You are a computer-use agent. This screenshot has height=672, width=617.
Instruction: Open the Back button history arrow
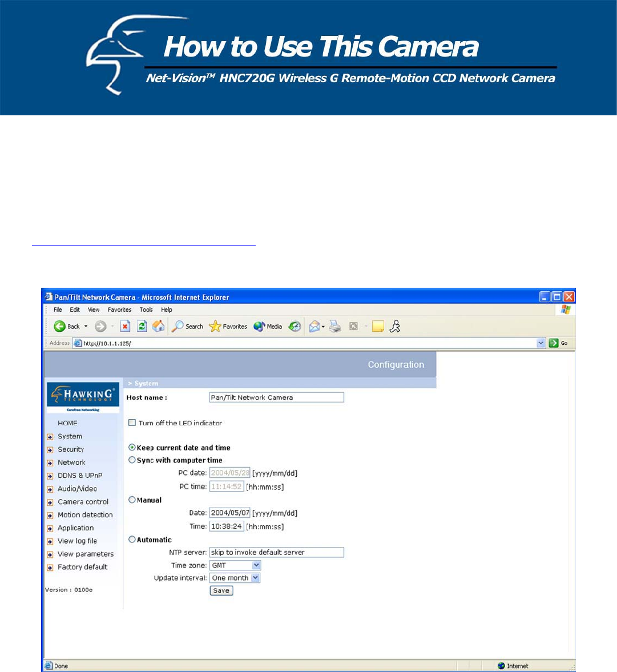86,326
